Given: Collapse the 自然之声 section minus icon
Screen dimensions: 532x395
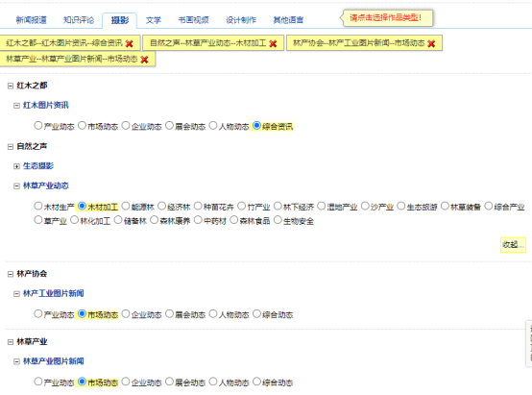Looking at the screenshot, I should (x=11, y=147).
